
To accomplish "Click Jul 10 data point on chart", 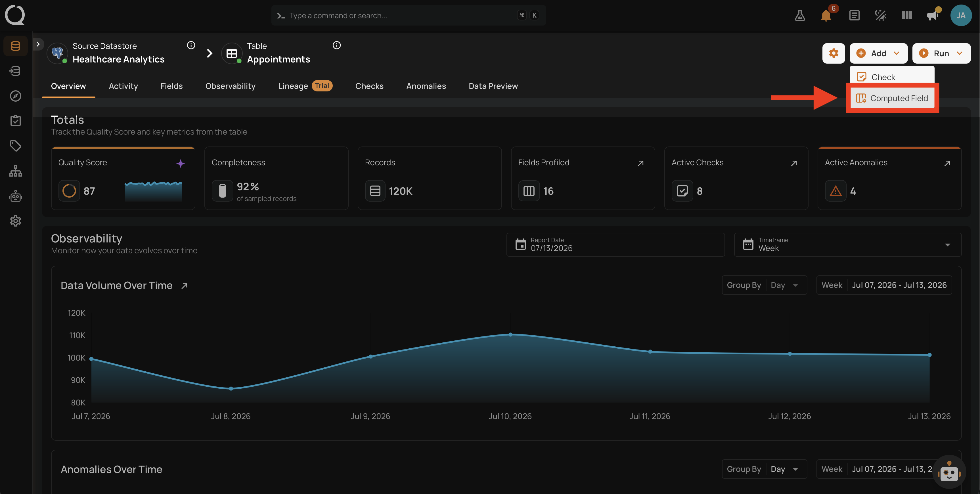I will (510, 334).
